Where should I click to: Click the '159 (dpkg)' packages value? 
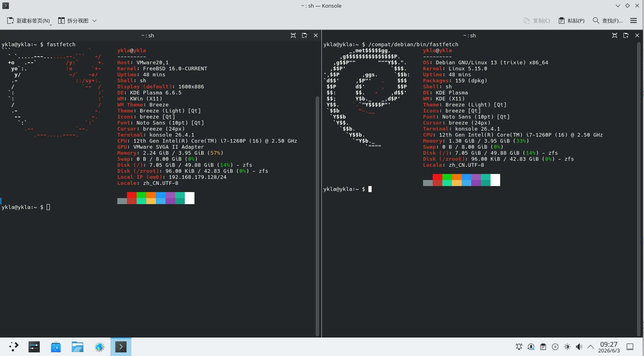coord(471,81)
